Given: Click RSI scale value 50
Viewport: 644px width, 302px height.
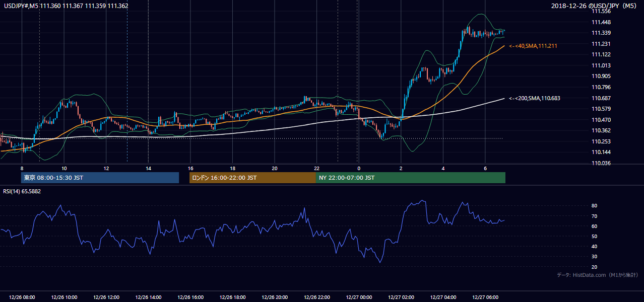Looking at the screenshot, I should coord(595,236).
